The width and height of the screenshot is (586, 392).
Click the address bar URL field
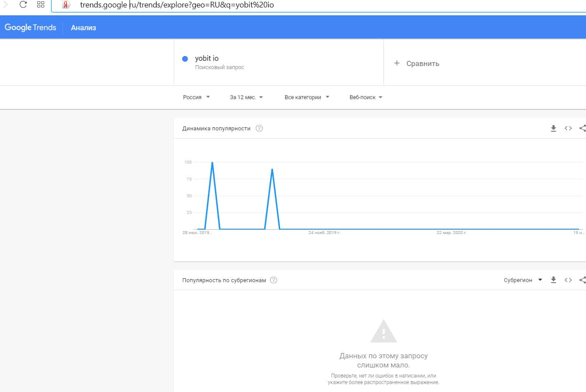[318, 6]
